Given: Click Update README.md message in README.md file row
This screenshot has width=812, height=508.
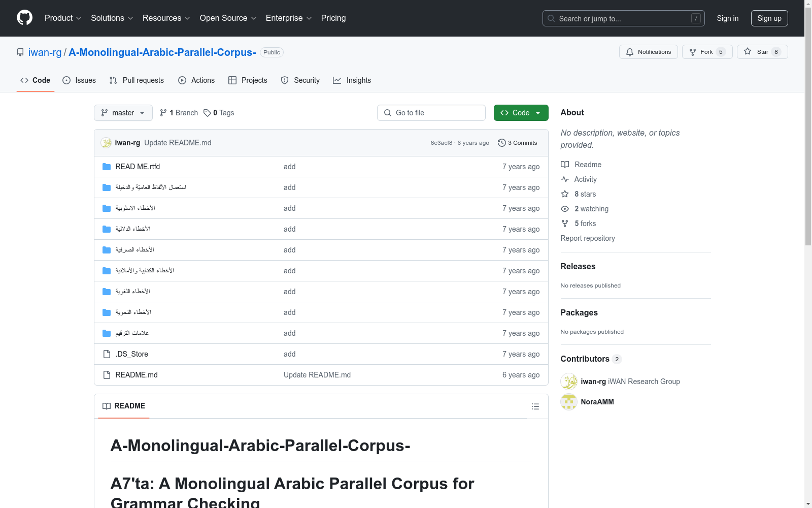Looking at the screenshot, I should [317, 375].
